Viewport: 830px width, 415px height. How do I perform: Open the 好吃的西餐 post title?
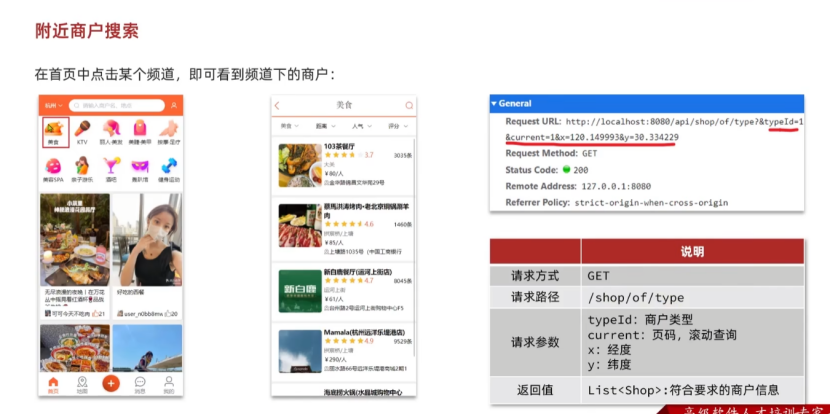coord(131,292)
